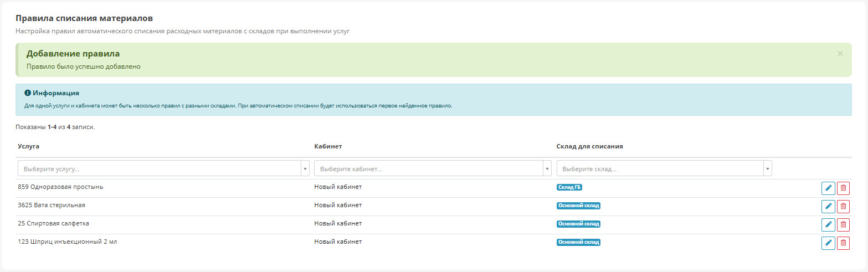Select the 859 Одноразовая простынь row text
Viewport: 868px width, 272px height.
[x=60, y=187]
